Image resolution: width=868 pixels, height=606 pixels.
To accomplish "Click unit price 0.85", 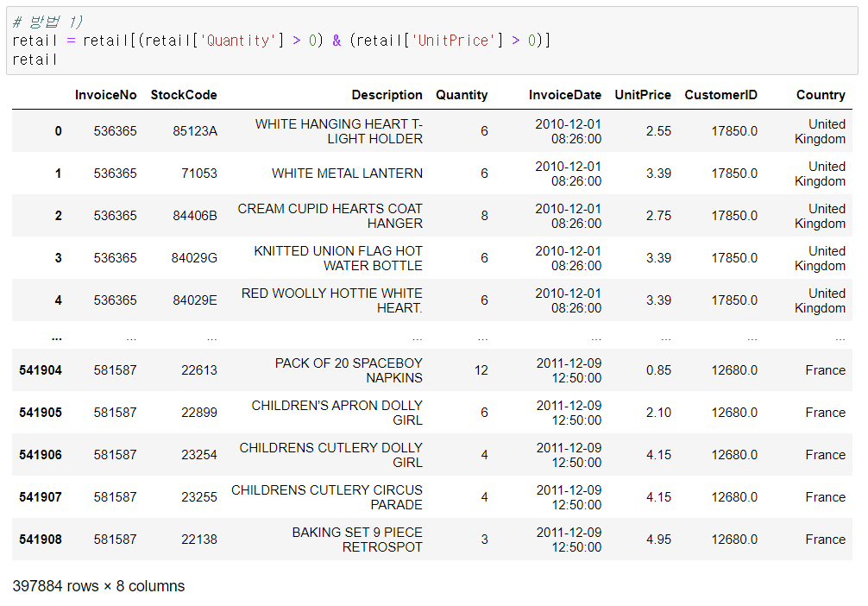I will [x=658, y=370].
